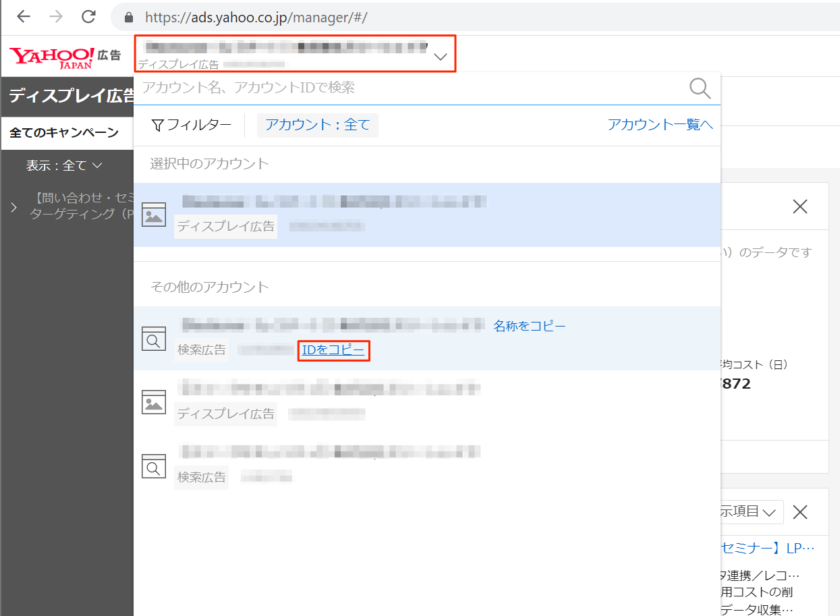Open the アカウント一覧へ link
This screenshot has width=840, height=616.
pyautogui.click(x=660, y=125)
